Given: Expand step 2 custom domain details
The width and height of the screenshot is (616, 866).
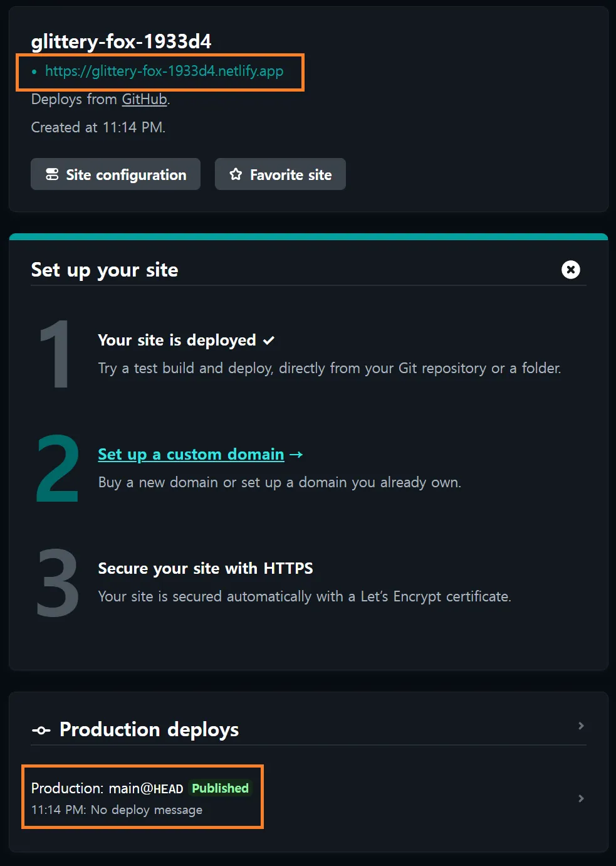Looking at the screenshot, I should [x=191, y=454].
